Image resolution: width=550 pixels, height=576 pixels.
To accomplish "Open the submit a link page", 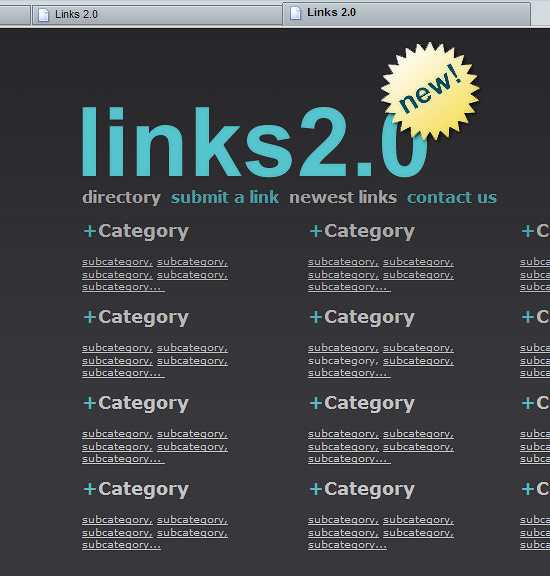I will 225,197.
